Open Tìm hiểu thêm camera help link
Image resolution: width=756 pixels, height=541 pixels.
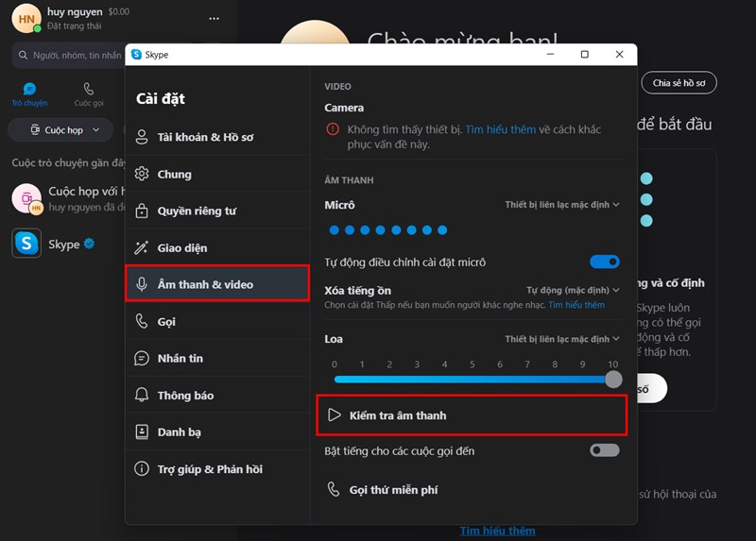(x=501, y=129)
